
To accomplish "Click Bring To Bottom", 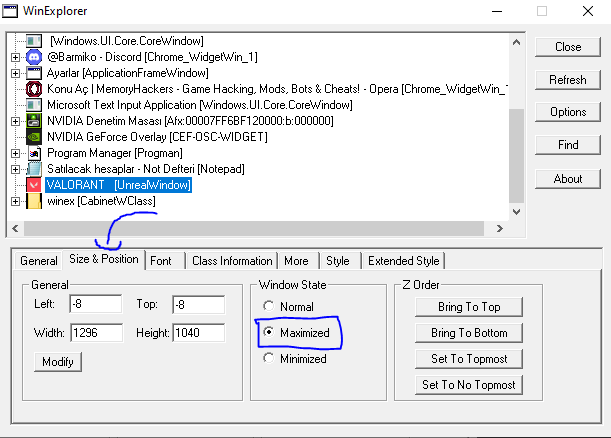I will pos(469,333).
